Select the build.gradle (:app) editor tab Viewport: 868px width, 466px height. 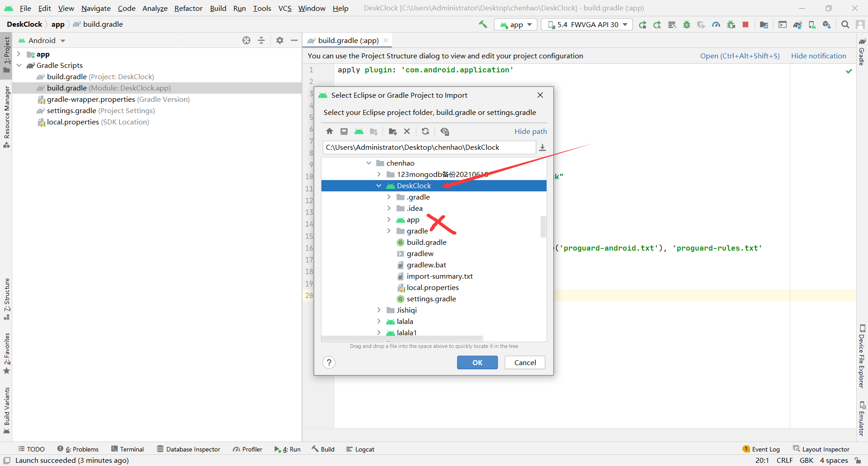[348, 40]
